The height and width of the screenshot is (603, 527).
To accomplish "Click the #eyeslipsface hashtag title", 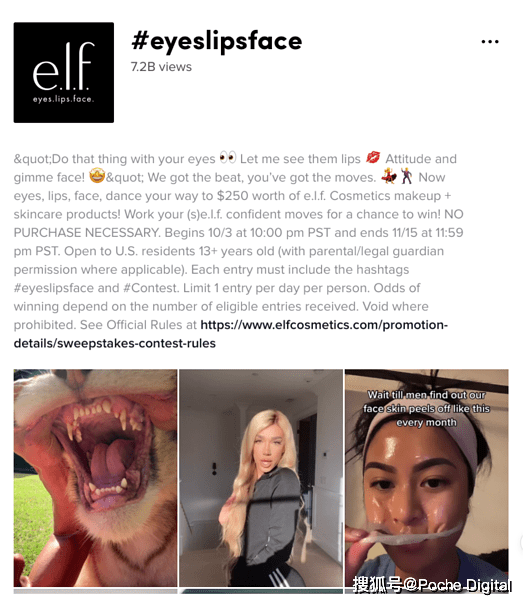I will [217, 41].
